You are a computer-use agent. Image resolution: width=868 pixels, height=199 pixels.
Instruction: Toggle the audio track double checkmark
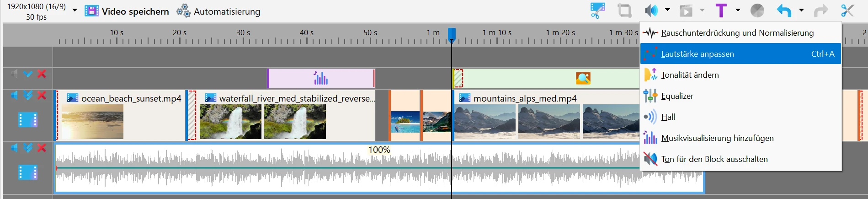(28, 148)
